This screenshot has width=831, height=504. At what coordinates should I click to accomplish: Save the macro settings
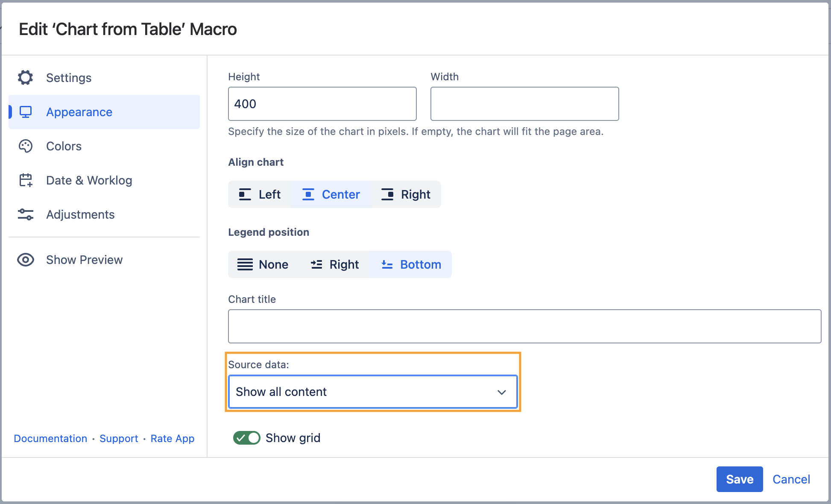click(x=739, y=479)
